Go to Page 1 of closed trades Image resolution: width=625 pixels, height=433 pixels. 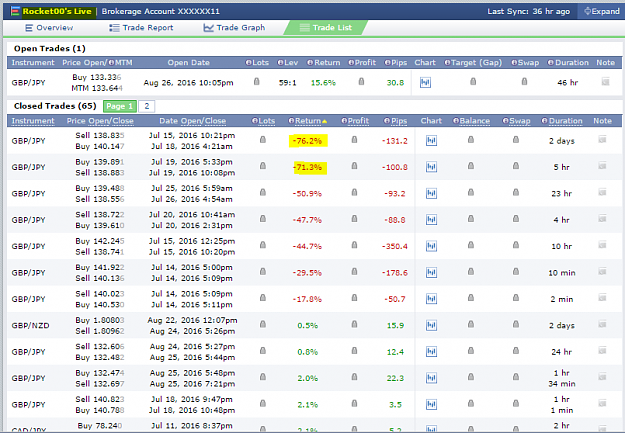tap(120, 106)
